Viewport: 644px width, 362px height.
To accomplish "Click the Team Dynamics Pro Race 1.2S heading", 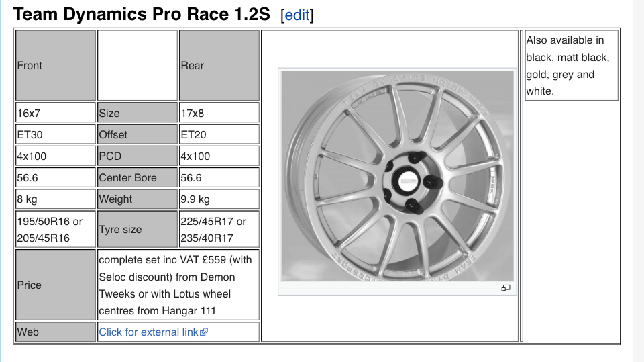I will coord(142,14).
